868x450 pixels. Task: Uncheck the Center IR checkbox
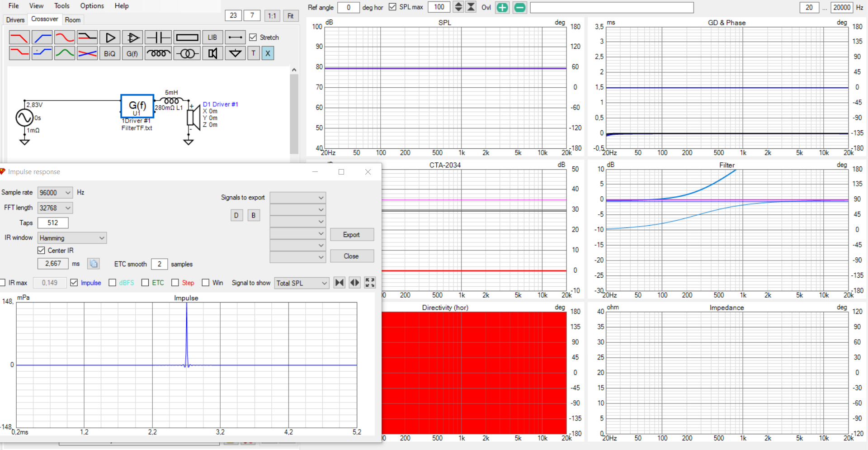[x=41, y=250]
